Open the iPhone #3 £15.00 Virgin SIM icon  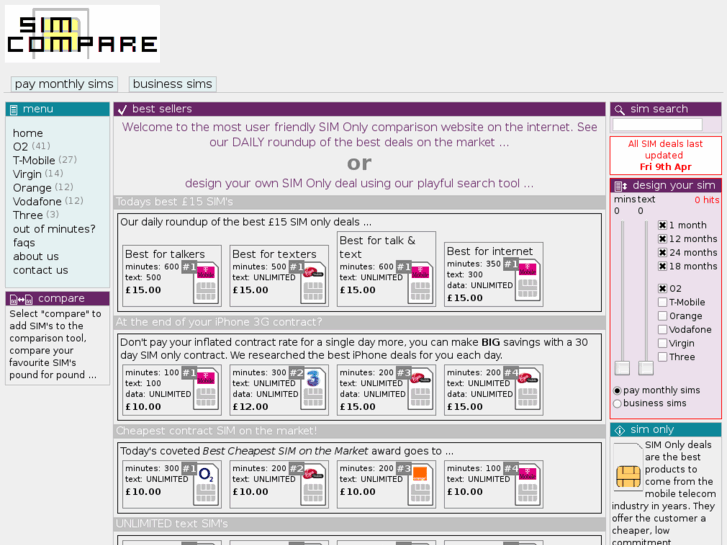click(420, 389)
